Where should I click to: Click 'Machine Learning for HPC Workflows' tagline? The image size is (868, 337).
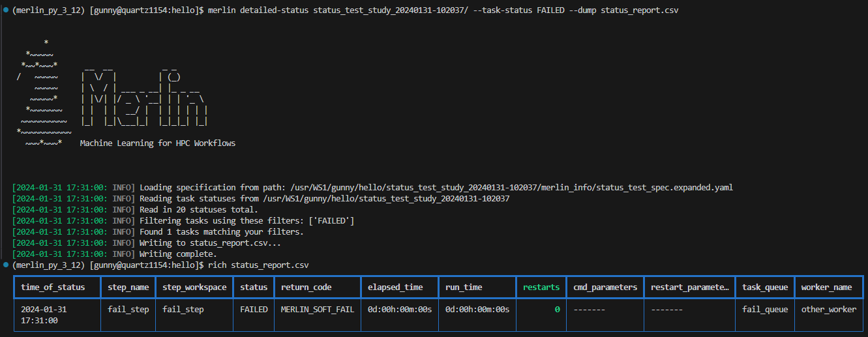(x=158, y=143)
